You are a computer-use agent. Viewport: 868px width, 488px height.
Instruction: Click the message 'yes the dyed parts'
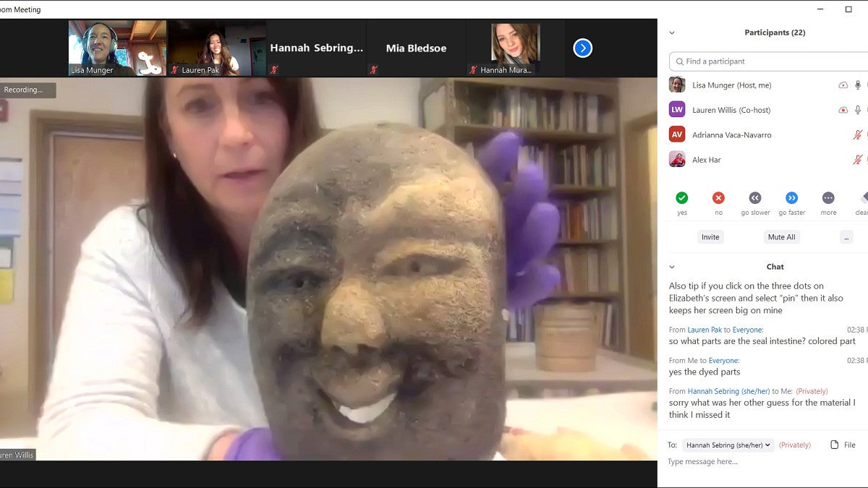705,372
